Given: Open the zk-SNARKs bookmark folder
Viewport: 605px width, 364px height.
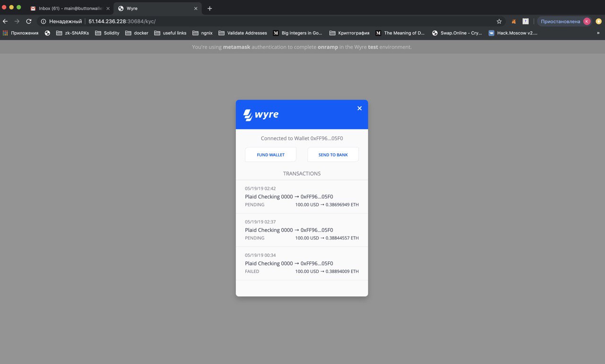Looking at the screenshot, I should coord(72,33).
